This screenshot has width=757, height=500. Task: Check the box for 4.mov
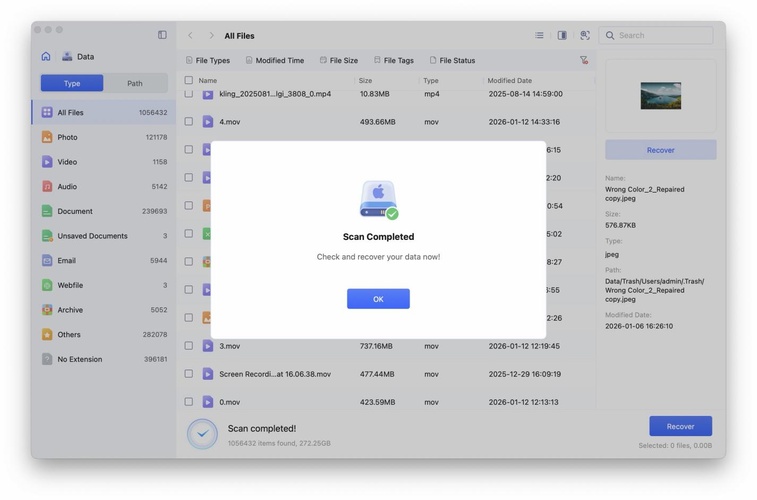[x=189, y=122]
